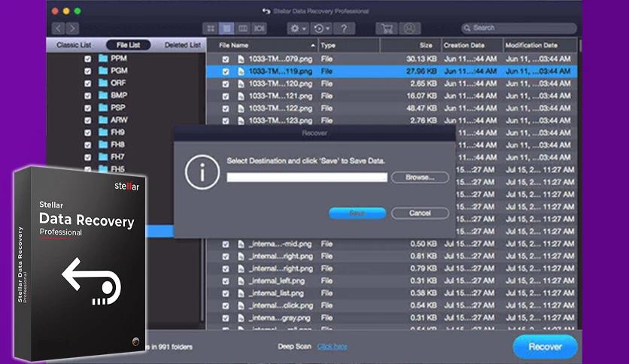
Task: Click the Deep Scan 'Click here' link
Action: 333,347
